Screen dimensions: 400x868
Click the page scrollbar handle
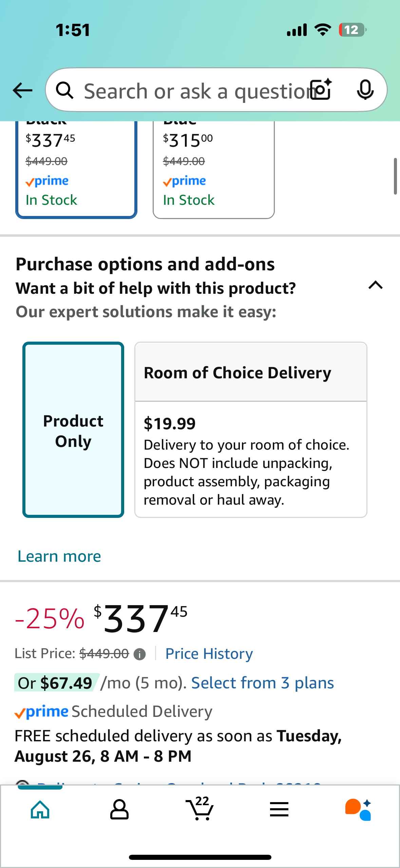pos(395,176)
